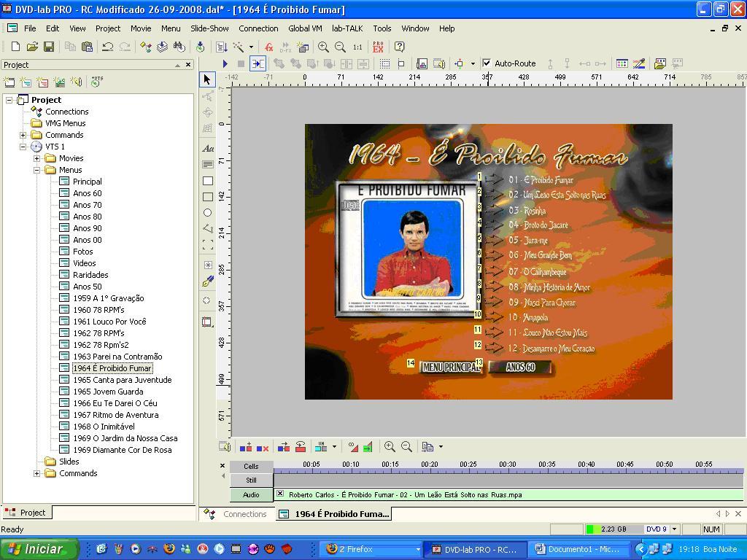747x560 pixels.
Task: Open the help question mark icon
Action: coord(400,47)
